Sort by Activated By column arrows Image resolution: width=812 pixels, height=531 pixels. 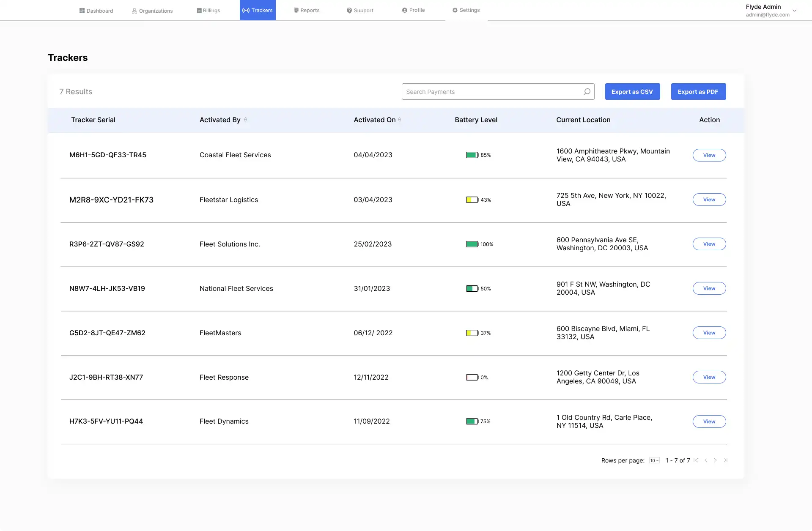(245, 120)
